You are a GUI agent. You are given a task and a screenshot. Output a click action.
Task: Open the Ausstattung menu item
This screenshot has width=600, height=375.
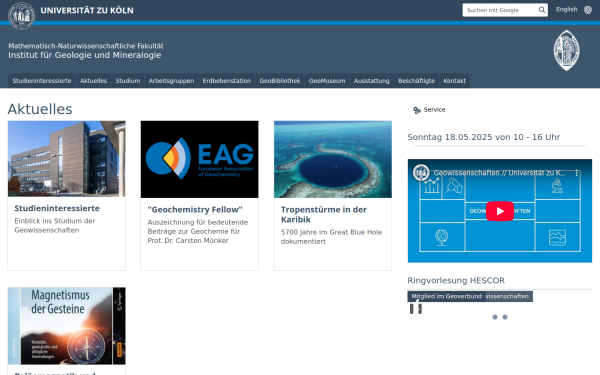click(372, 81)
